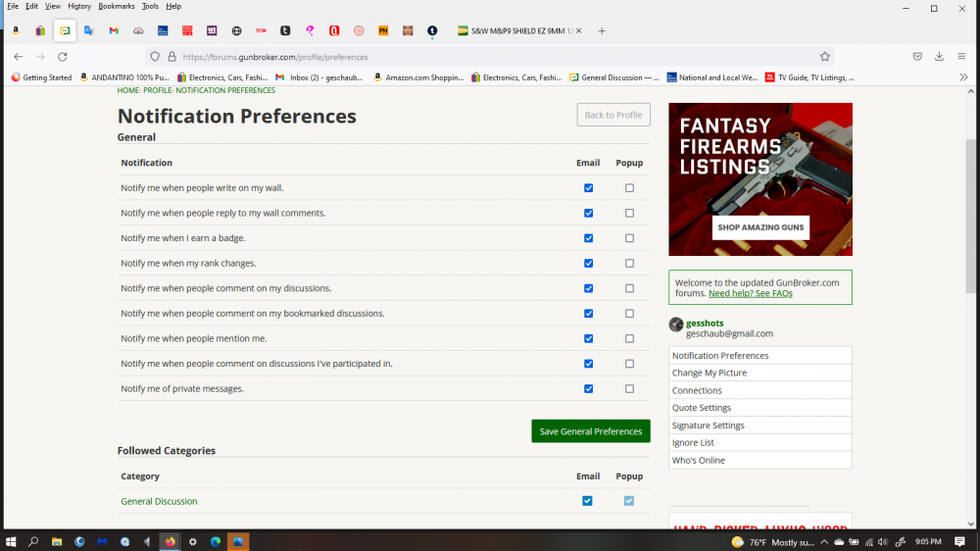Screen dimensions: 980x551
Task: Open the Windows Start menu
Action: pyautogui.click(x=11, y=541)
